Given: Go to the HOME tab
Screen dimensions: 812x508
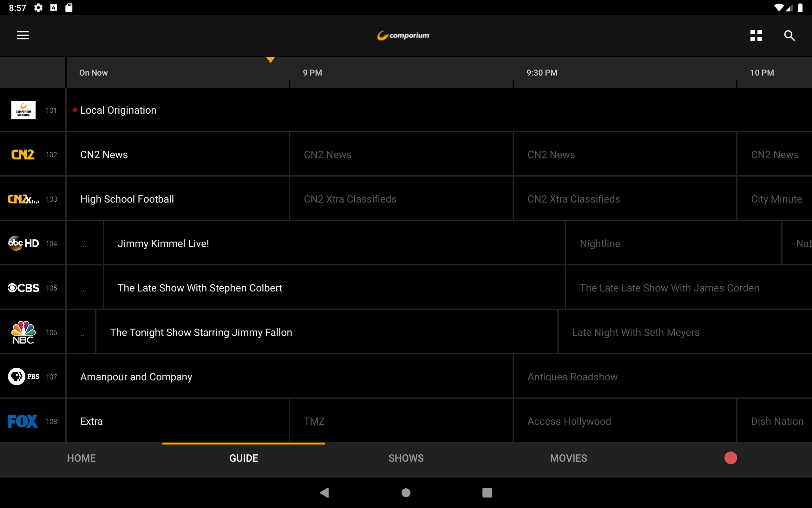Looking at the screenshot, I should [81, 458].
